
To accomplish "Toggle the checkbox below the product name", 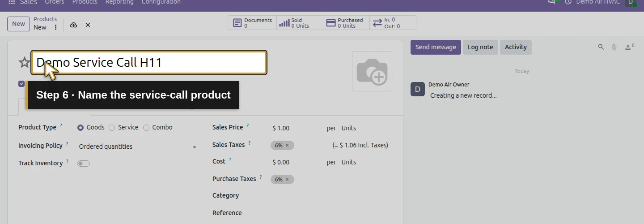I will (21, 84).
